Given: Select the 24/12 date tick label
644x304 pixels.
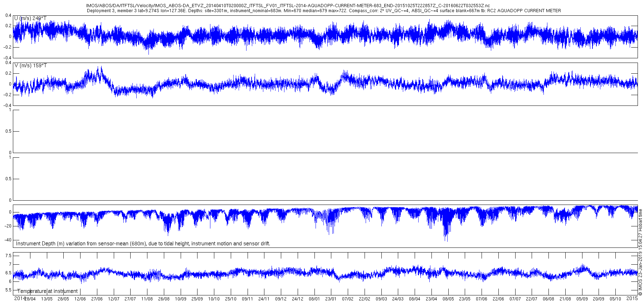Looking at the screenshot, I should click(x=298, y=299).
